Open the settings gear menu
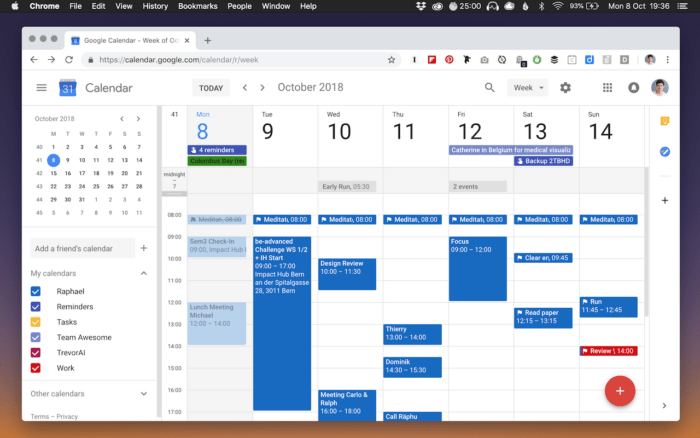 pos(565,88)
